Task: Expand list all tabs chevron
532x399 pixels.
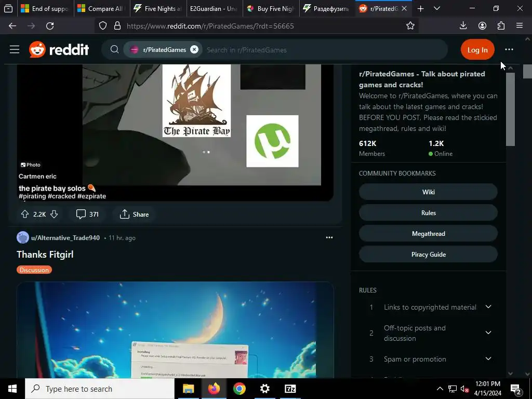Action: [437, 8]
